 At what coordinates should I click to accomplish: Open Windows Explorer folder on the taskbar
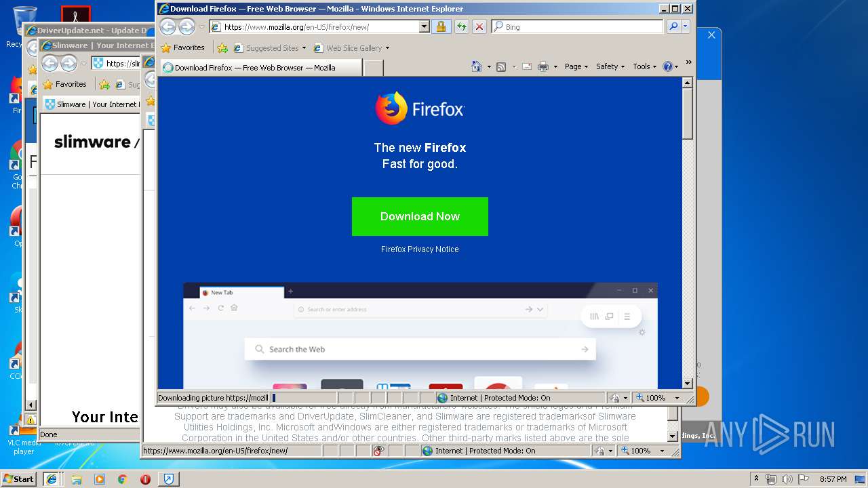coord(77,479)
